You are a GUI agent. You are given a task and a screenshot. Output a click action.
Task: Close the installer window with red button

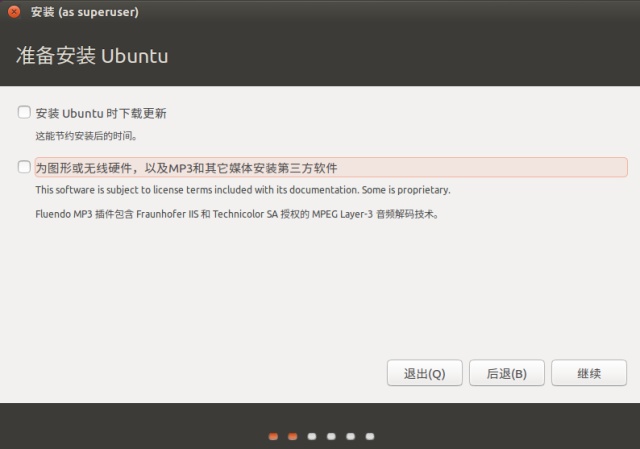(x=14, y=12)
